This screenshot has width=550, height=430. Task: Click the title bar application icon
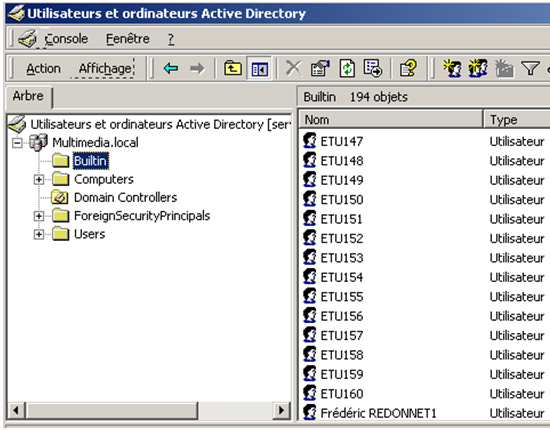[16, 13]
